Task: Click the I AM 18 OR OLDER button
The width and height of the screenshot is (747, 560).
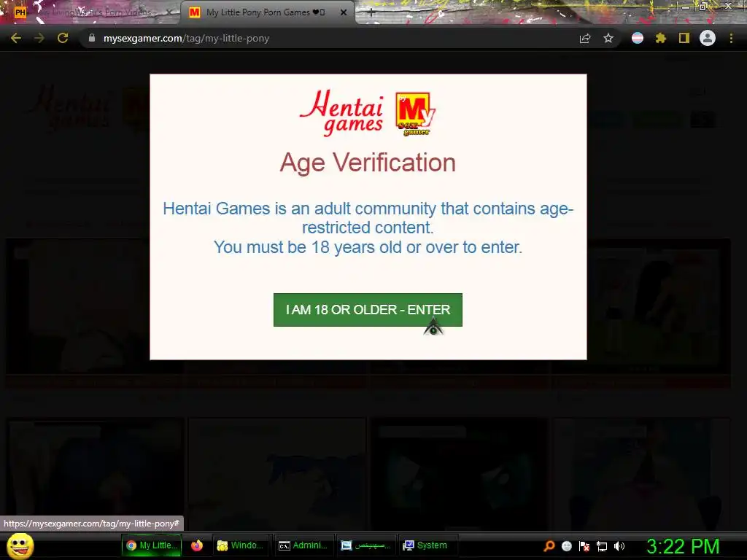Action: 368,310
